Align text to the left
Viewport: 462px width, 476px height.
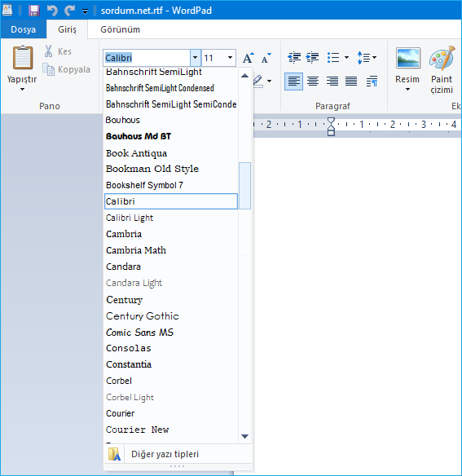(x=293, y=81)
